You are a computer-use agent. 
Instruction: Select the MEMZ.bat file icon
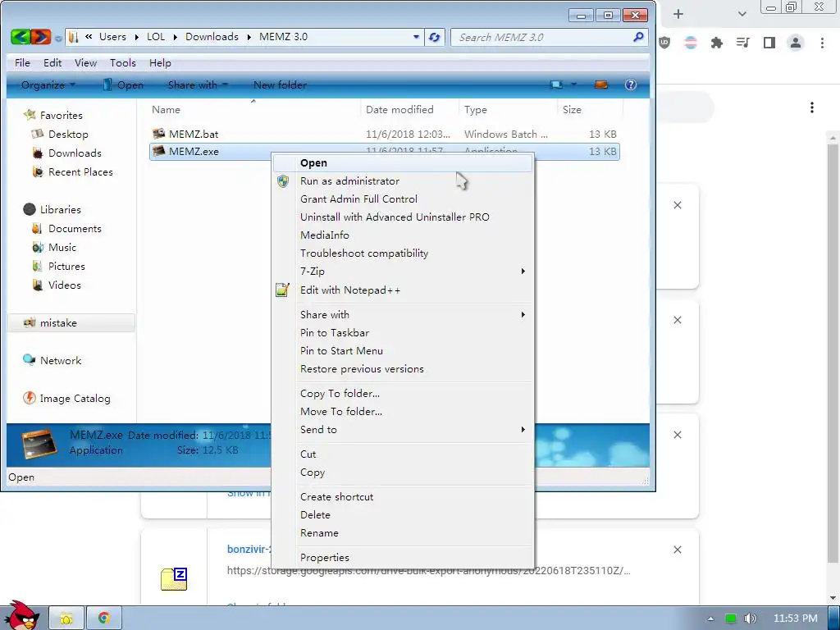(158, 134)
